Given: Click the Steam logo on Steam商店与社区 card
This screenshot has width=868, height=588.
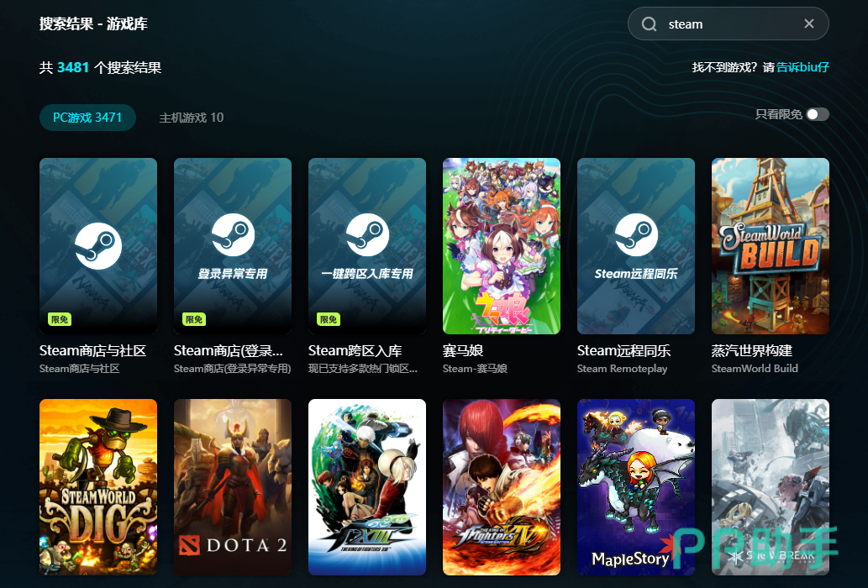Looking at the screenshot, I should pyautogui.click(x=98, y=245).
